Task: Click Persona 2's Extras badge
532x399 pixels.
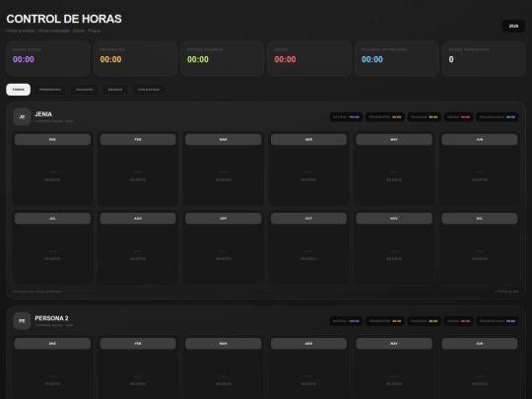Action: pyautogui.click(x=346, y=321)
